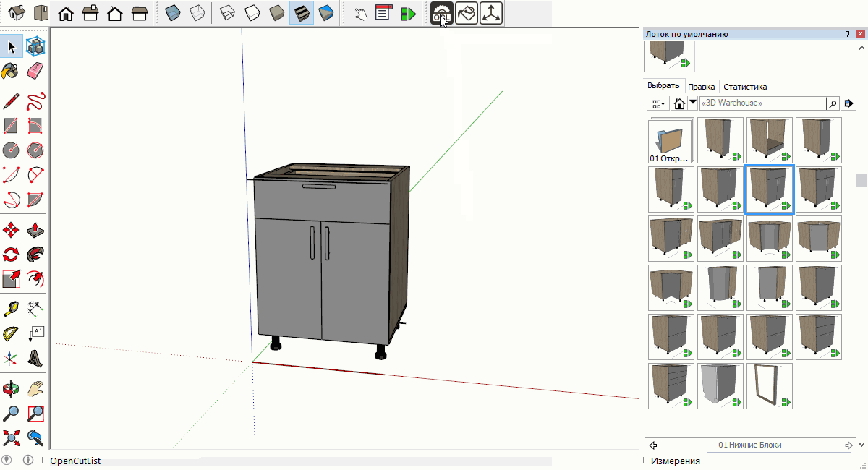Open the view options dropdown in Components
Screen dimensions: 868x470
(658, 103)
